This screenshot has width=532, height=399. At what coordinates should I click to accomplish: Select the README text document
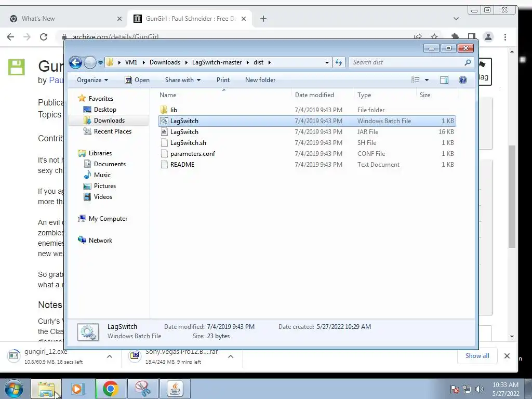pos(307,164)
